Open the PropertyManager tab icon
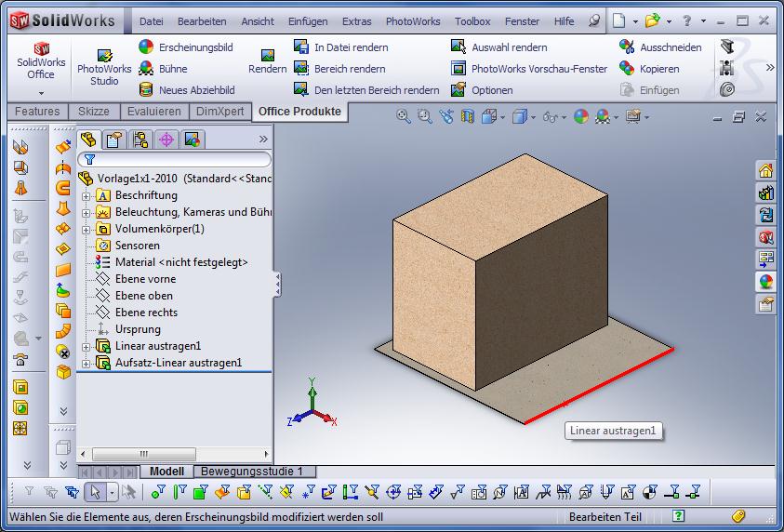Viewport: 784px width, 532px height. click(114, 140)
